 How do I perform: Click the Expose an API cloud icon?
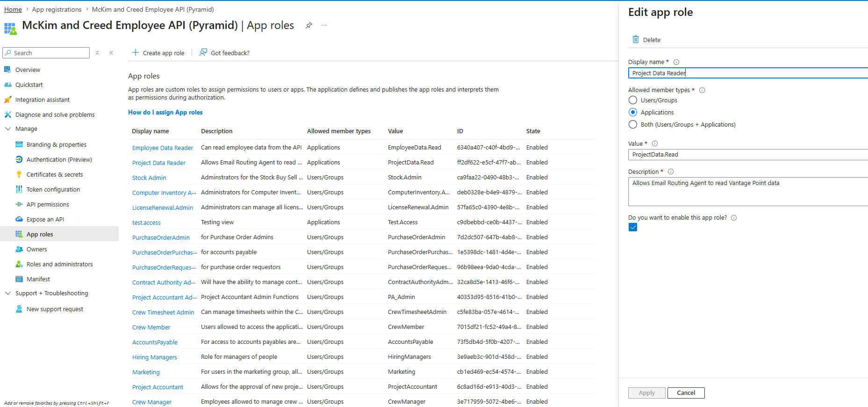click(x=19, y=219)
